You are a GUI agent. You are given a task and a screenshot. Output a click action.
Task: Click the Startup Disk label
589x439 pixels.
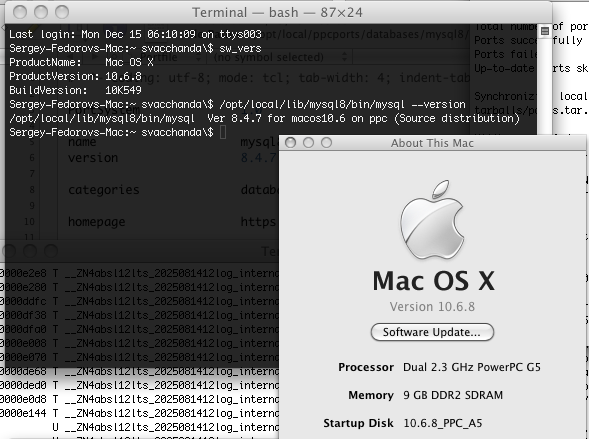358,423
